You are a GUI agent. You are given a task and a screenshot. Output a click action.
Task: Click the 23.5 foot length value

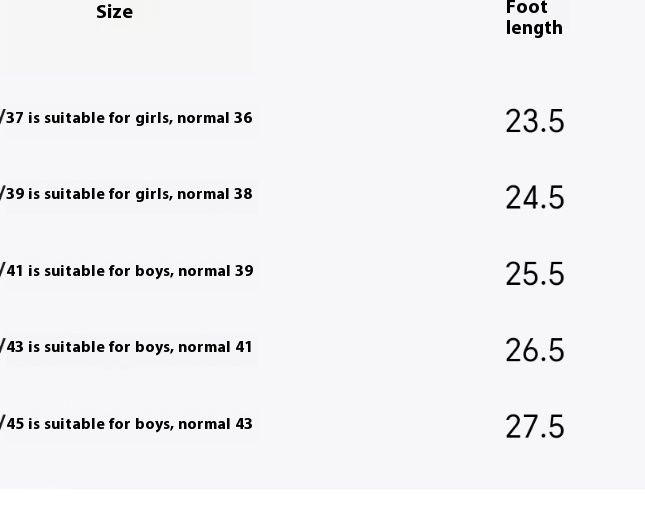pyautogui.click(x=534, y=121)
